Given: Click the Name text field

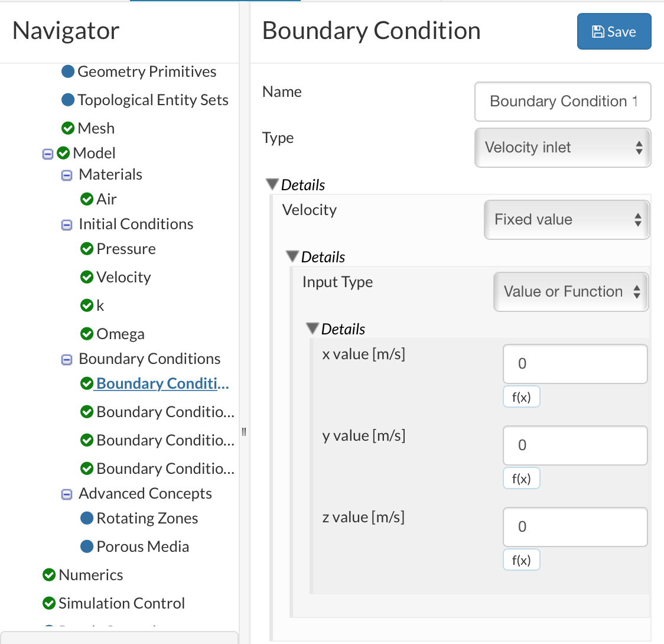Looking at the screenshot, I should click(562, 102).
